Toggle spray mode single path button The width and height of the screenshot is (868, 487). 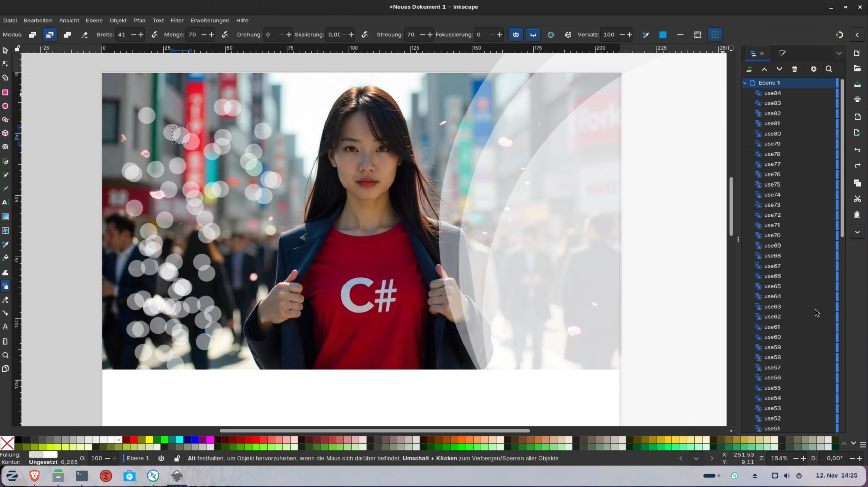(x=67, y=35)
